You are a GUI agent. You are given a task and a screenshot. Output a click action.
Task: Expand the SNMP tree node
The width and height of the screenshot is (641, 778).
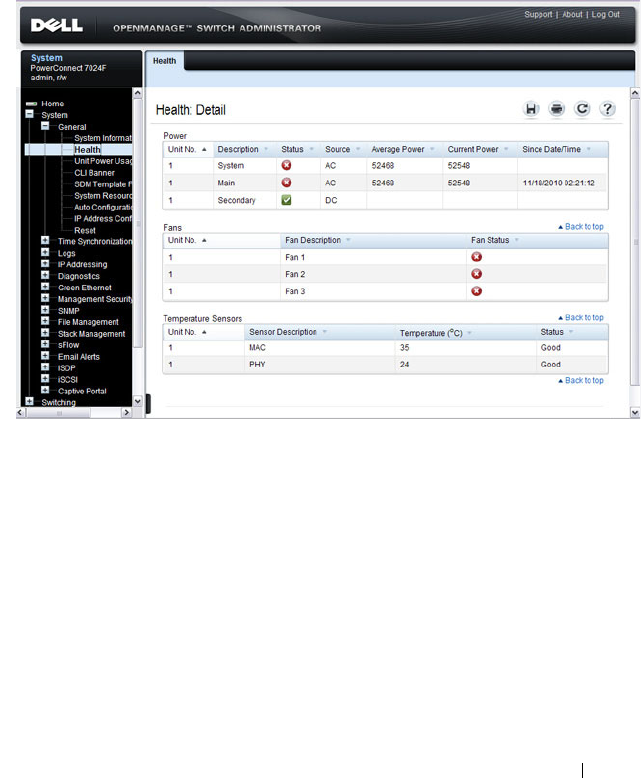[45, 310]
